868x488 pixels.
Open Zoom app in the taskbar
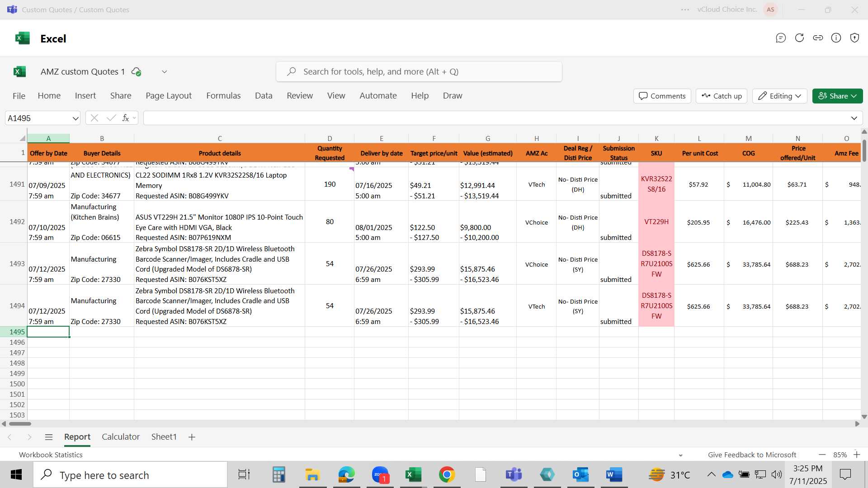click(380, 474)
